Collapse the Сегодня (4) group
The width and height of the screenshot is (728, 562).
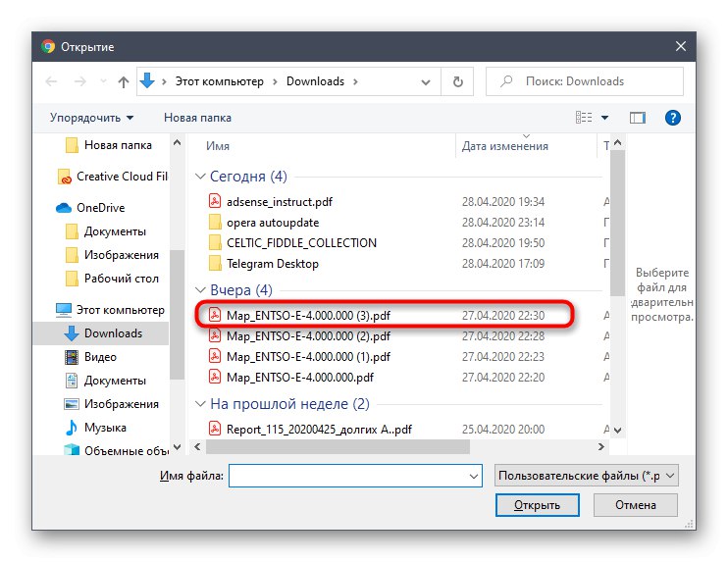[x=200, y=177]
